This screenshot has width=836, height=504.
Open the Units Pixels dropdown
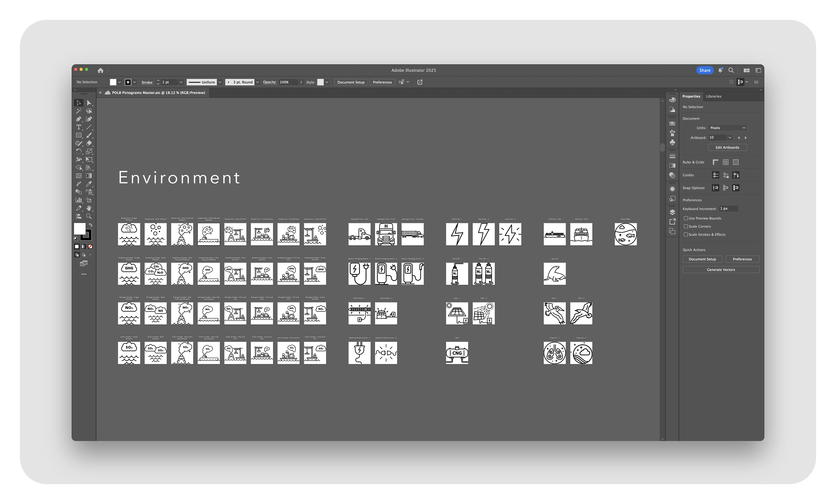tap(727, 128)
